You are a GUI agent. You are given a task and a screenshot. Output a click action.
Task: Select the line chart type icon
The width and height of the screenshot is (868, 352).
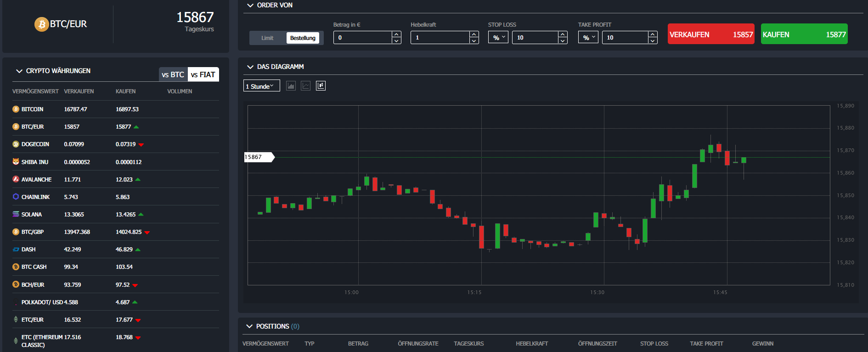tap(306, 86)
